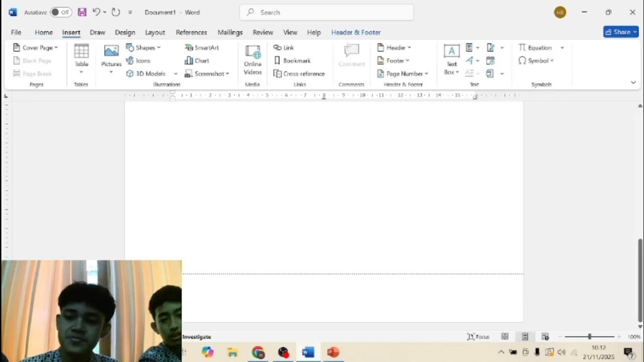Viewport: 644px width, 362px height.
Task: Add a Bookmark
Action: click(292, 60)
